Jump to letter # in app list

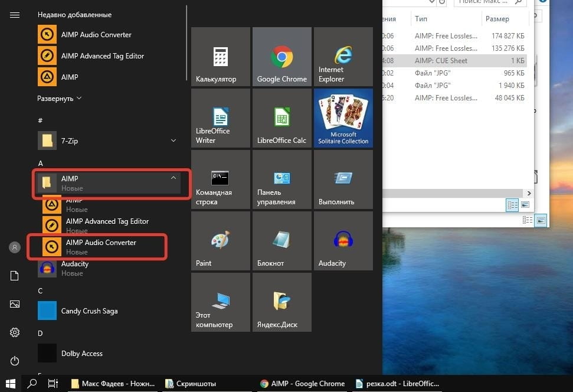click(x=40, y=120)
